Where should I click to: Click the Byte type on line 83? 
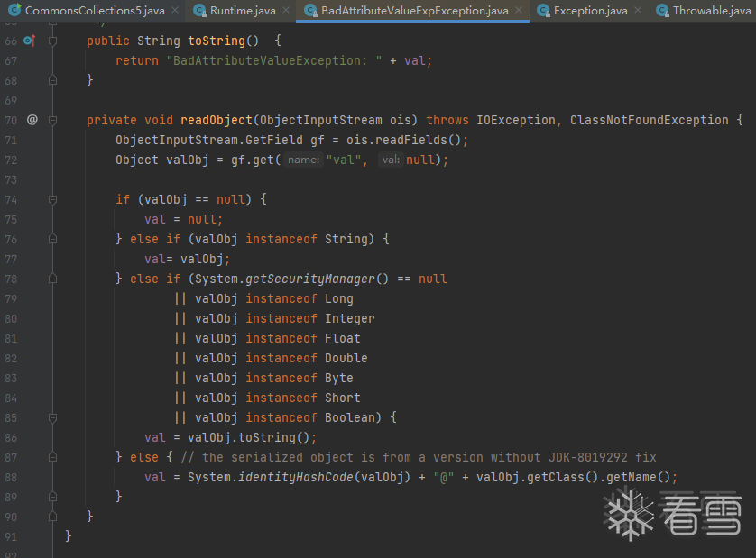[x=339, y=378]
